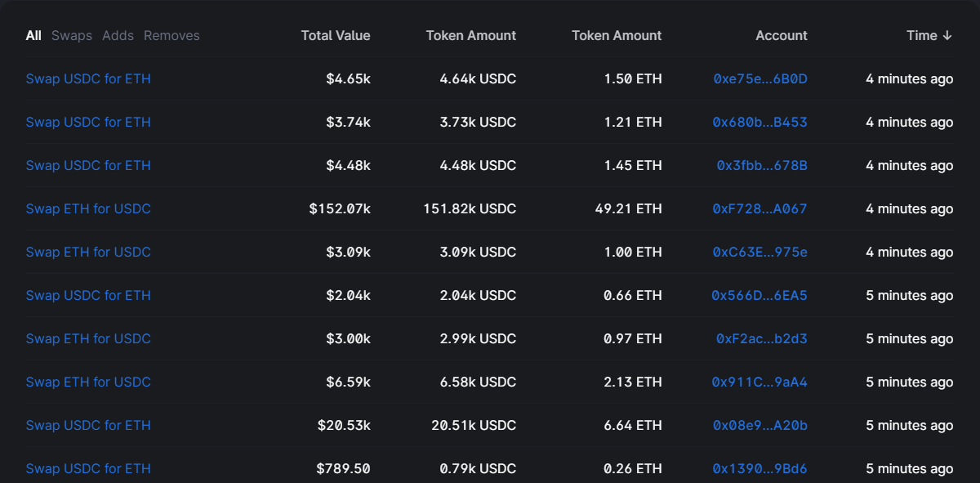Open swap link for $789.50 transaction
The width and height of the screenshot is (980, 483).
coord(88,468)
